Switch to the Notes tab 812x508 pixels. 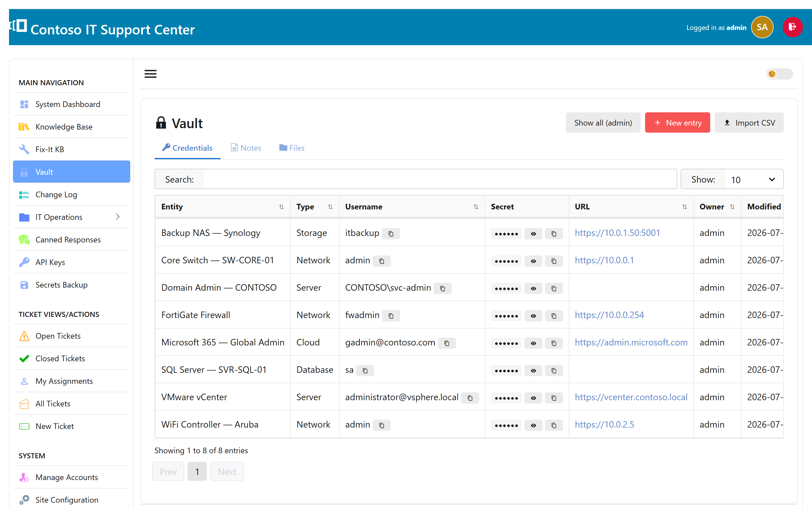pos(246,148)
